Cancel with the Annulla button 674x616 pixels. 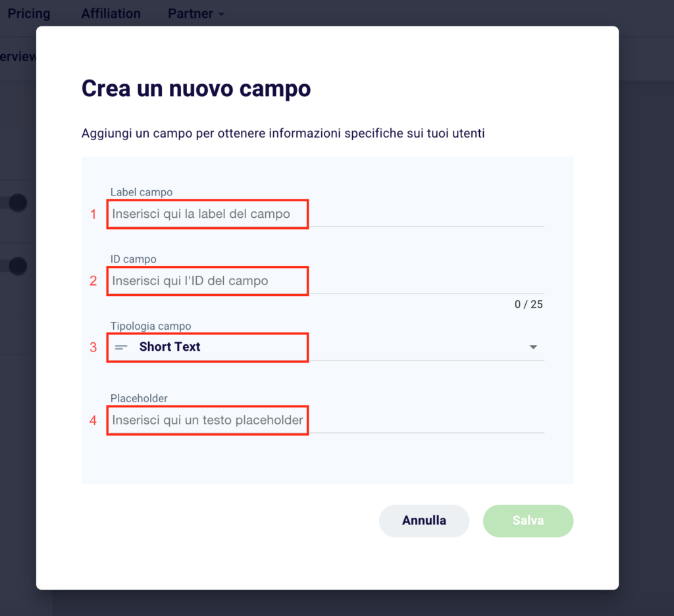(x=424, y=521)
